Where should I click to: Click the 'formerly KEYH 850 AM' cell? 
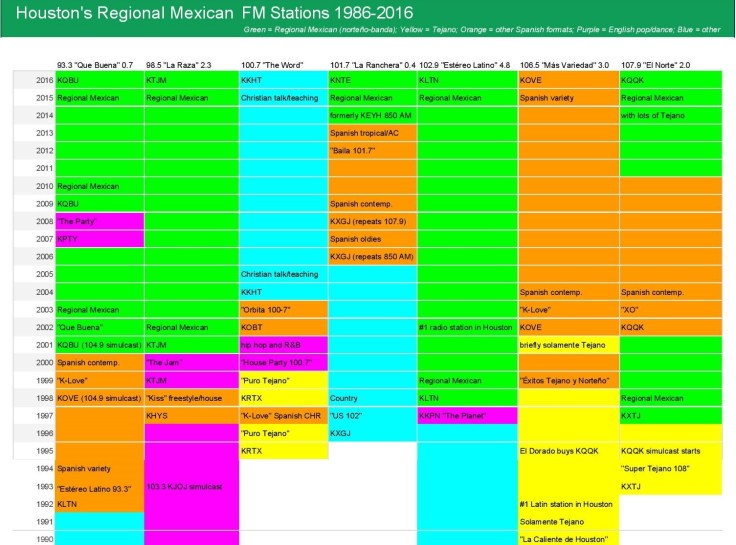tap(373, 115)
